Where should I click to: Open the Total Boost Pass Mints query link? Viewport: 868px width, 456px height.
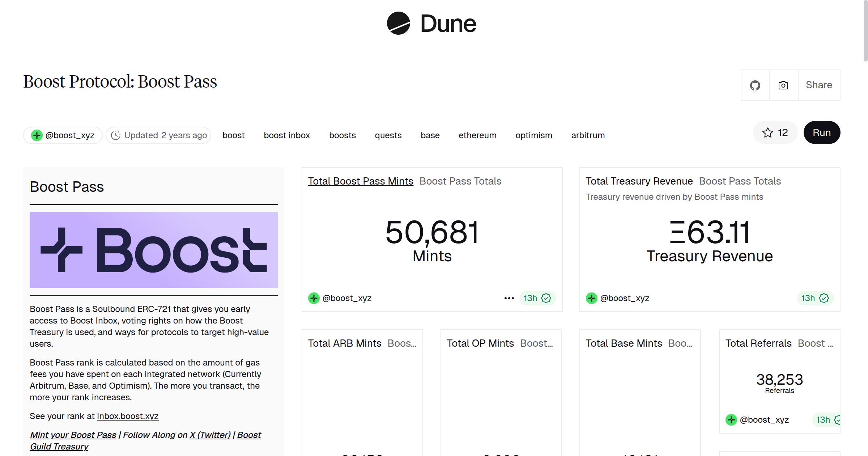360,181
